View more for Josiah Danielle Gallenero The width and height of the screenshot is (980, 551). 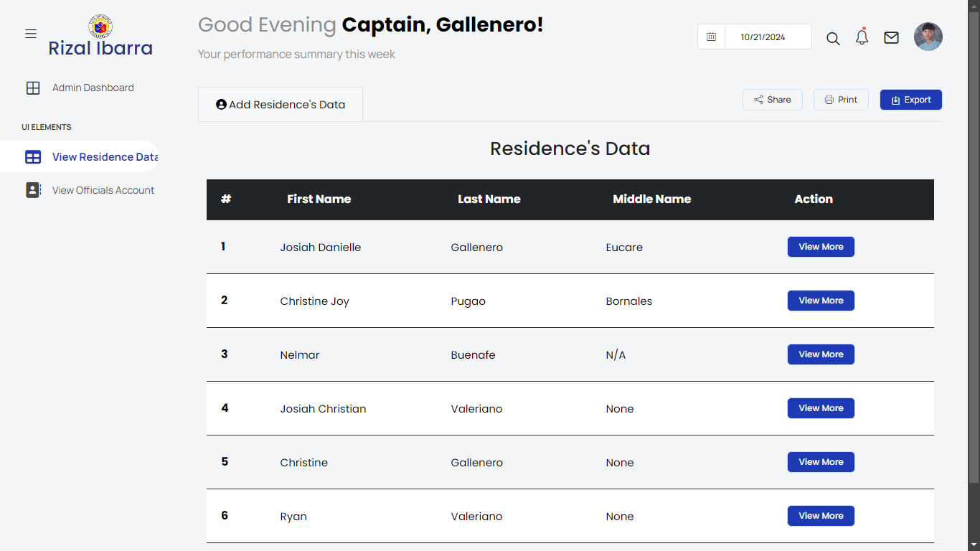point(821,247)
